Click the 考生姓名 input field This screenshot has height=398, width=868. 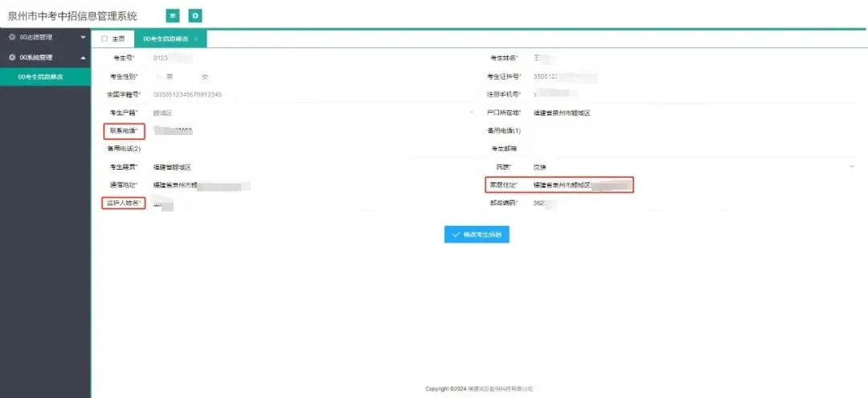[692, 58]
